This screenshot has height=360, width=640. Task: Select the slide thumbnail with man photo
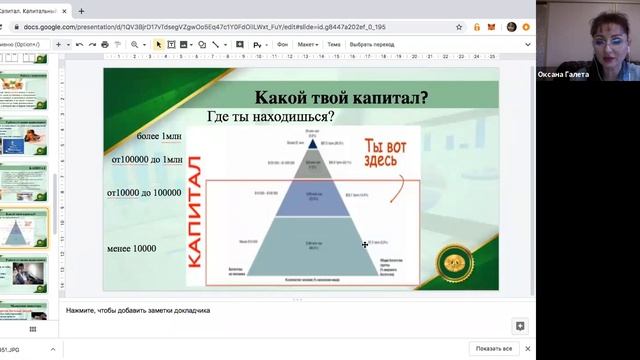24,276
